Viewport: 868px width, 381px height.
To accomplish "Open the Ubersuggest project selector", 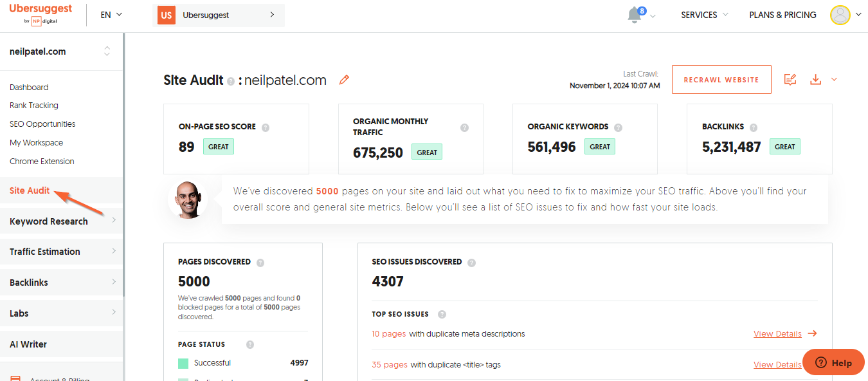I will [x=219, y=15].
